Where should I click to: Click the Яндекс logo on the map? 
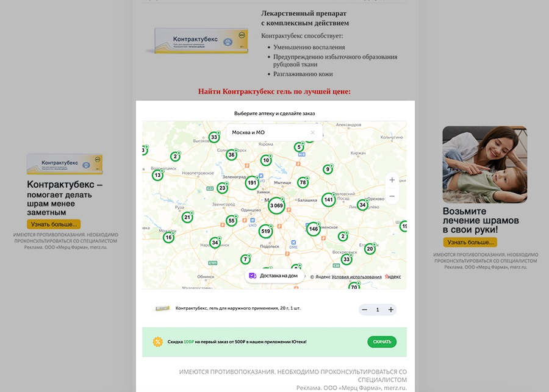point(393,277)
